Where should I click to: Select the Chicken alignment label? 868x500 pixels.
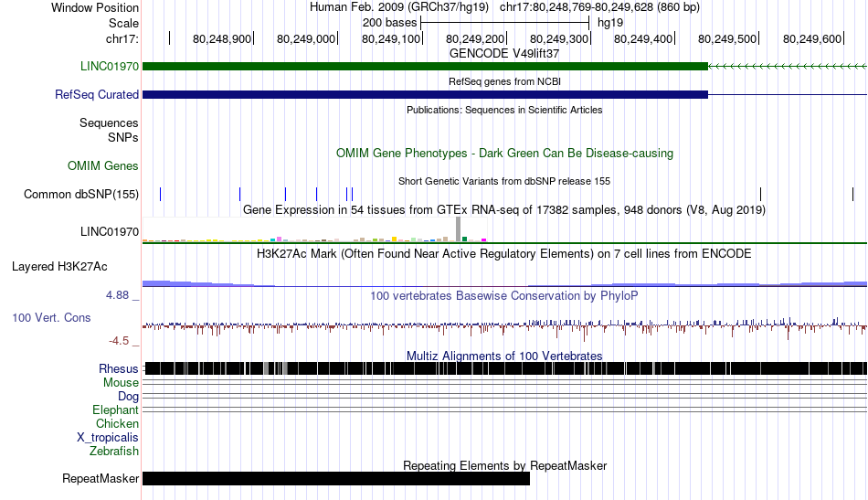pyautogui.click(x=117, y=424)
